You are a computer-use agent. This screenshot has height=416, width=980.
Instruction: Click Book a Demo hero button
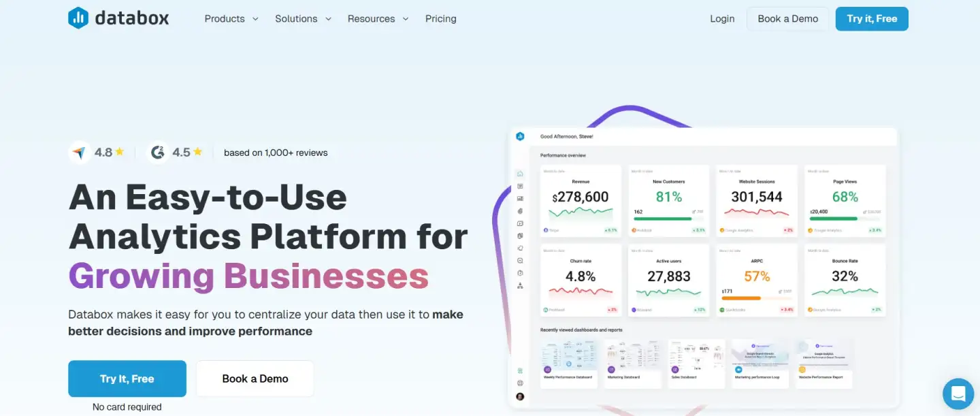pos(255,379)
